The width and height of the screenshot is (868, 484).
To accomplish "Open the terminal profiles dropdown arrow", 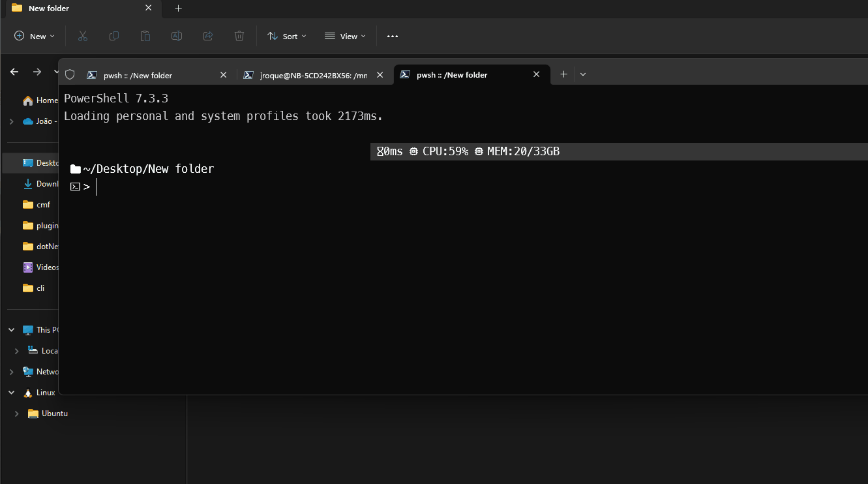I will click(583, 74).
